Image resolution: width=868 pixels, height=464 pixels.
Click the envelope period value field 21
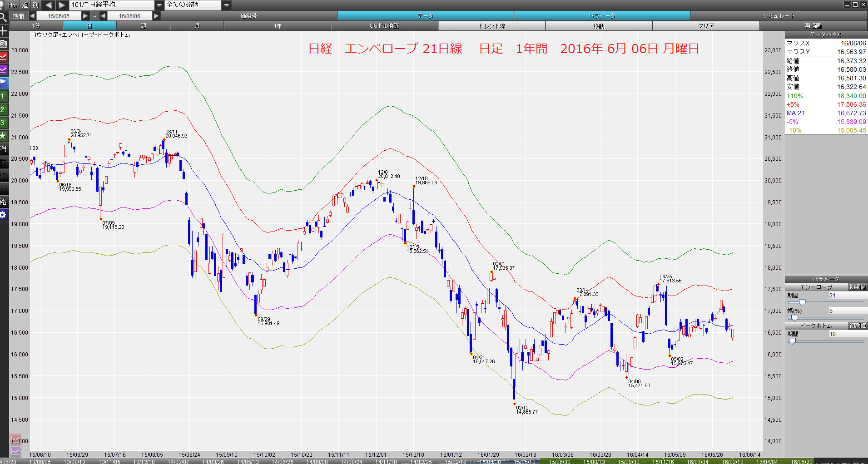(x=848, y=295)
